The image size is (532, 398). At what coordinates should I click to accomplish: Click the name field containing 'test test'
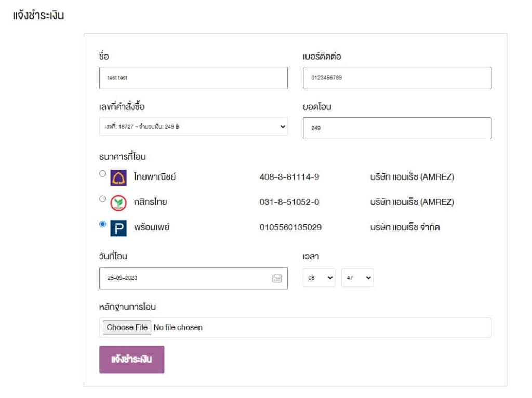point(193,78)
